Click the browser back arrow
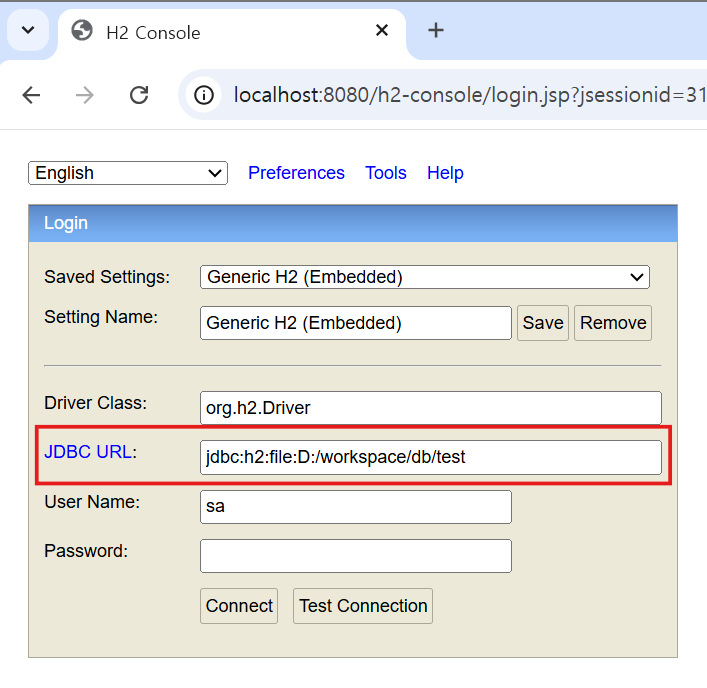The height and width of the screenshot is (688, 707). [x=31, y=95]
